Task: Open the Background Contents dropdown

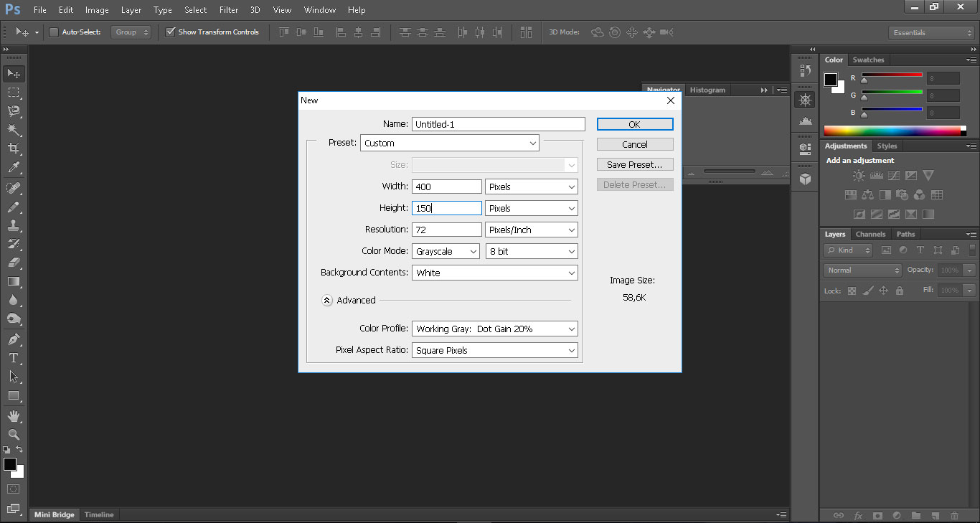Action: 495,273
